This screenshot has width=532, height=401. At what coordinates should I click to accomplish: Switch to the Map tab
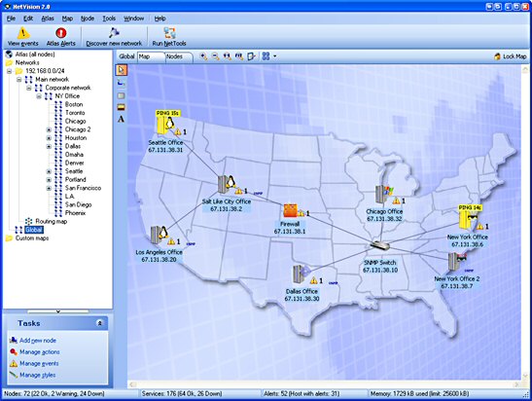coord(151,56)
